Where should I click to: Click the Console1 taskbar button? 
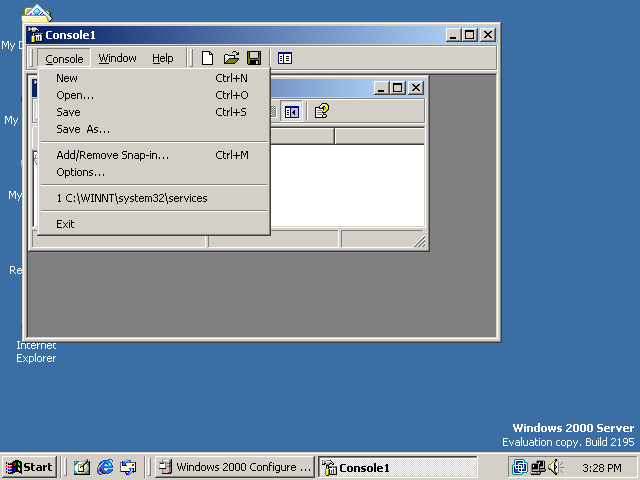[x=398, y=467]
